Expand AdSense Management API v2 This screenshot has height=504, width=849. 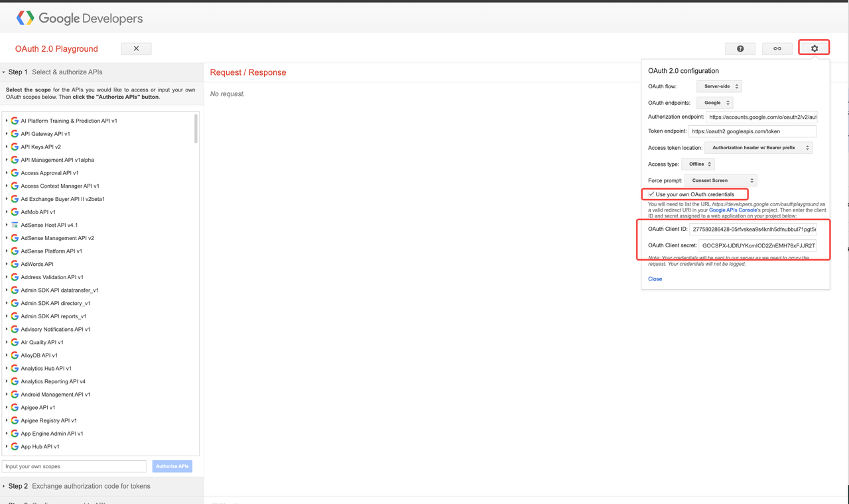coord(7,238)
